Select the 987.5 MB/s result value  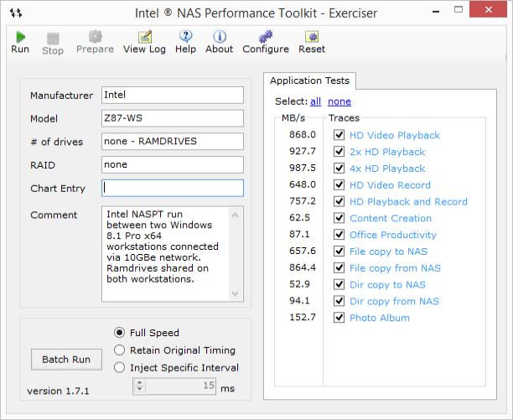pos(303,169)
